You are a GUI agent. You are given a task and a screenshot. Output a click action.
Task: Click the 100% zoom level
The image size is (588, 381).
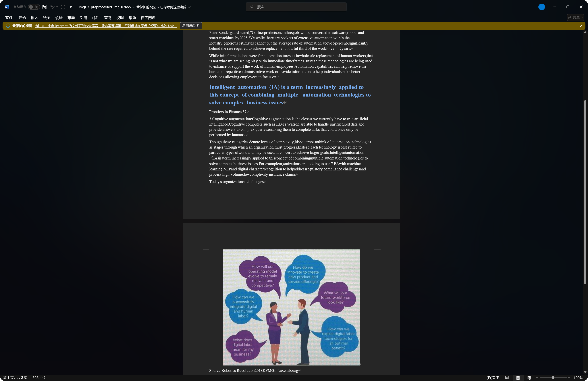point(578,378)
